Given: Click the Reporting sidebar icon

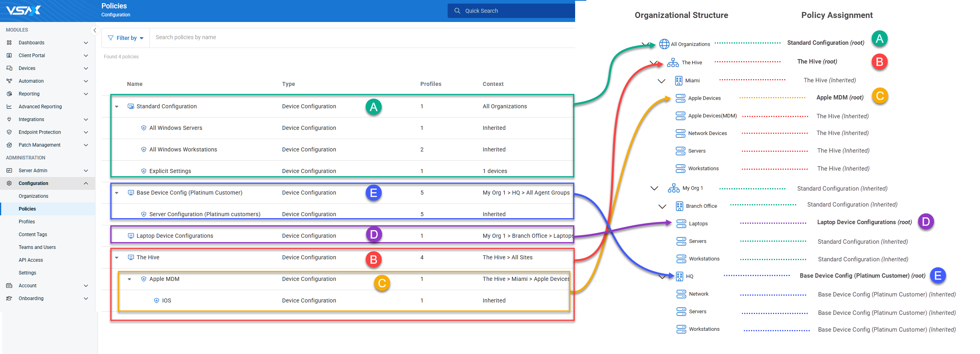Looking at the screenshot, I should (x=9, y=94).
